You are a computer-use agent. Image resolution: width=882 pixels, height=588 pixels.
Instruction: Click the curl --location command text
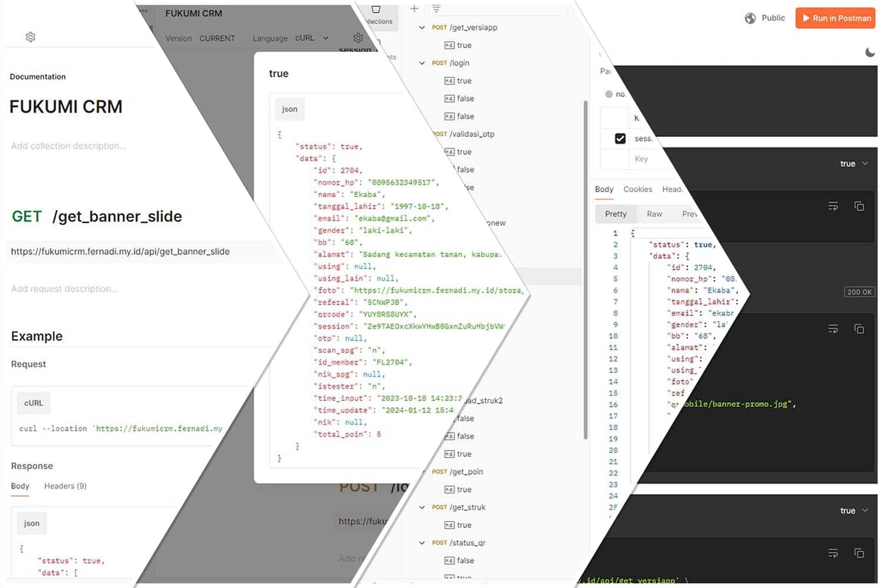(121, 429)
